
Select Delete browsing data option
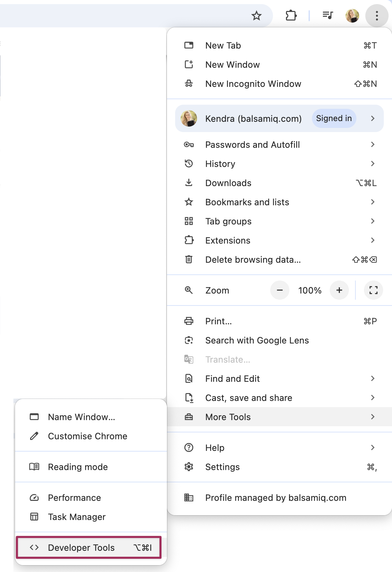pyautogui.click(x=253, y=260)
